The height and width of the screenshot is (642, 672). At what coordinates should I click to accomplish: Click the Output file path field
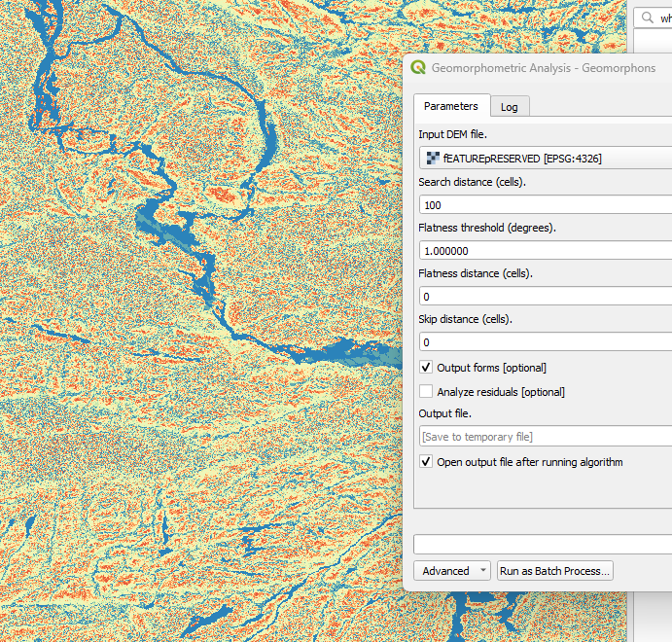[x=545, y=437]
